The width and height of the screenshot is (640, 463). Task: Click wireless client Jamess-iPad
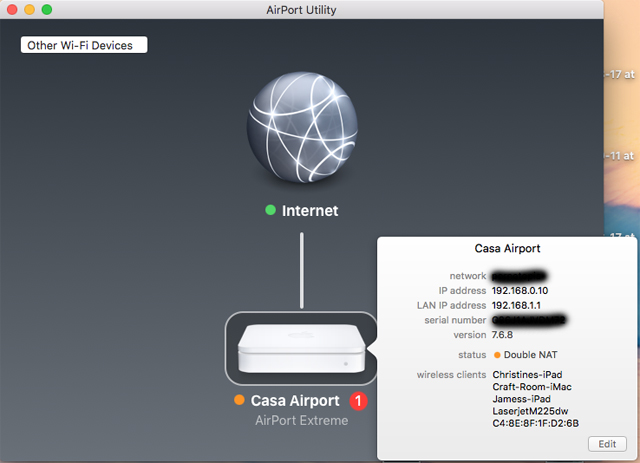pyautogui.click(x=522, y=399)
